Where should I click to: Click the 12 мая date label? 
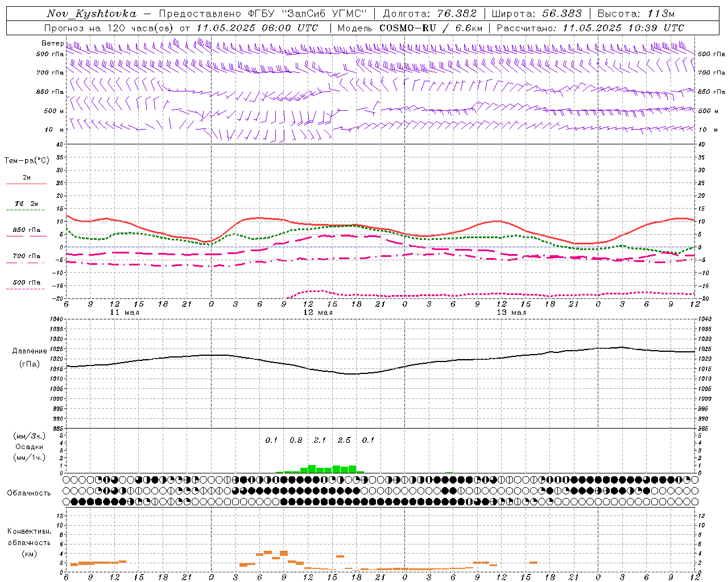click(x=318, y=313)
